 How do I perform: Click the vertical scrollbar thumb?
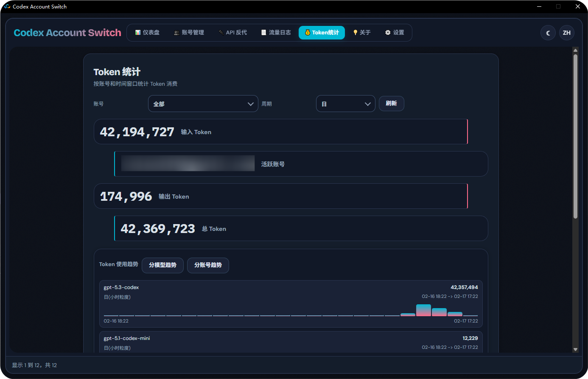[575, 136]
